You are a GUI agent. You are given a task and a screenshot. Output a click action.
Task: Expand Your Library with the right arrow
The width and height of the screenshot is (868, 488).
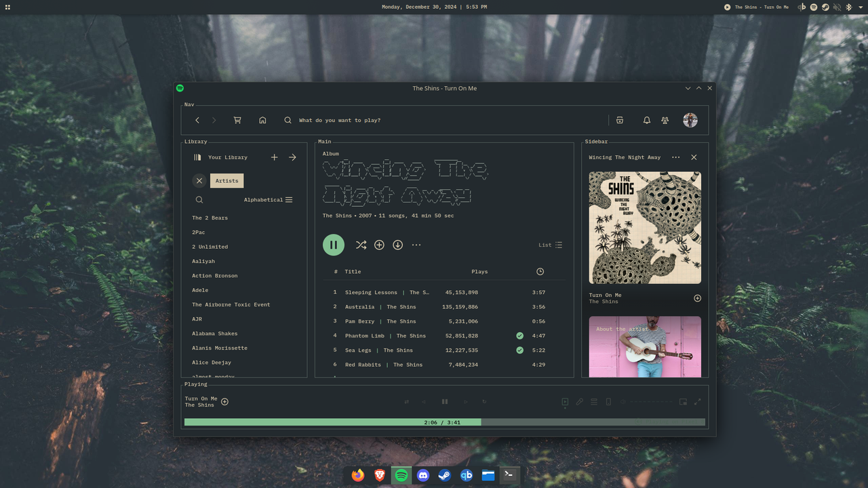[x=292, y=157]
